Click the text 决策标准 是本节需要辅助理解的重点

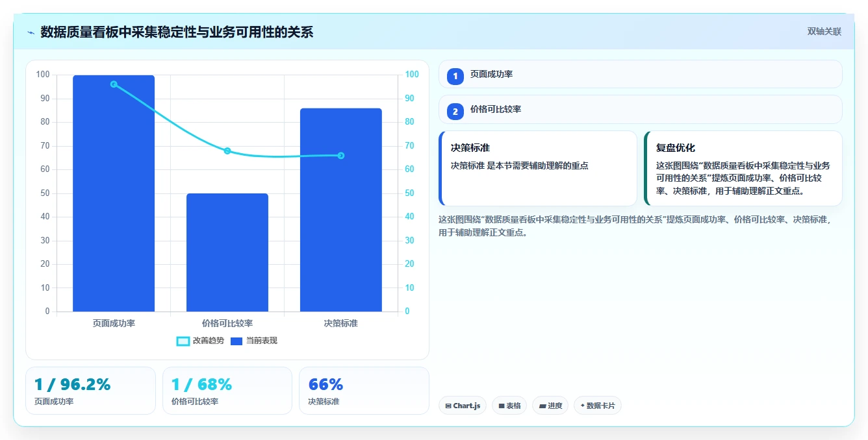coord(520,165)
